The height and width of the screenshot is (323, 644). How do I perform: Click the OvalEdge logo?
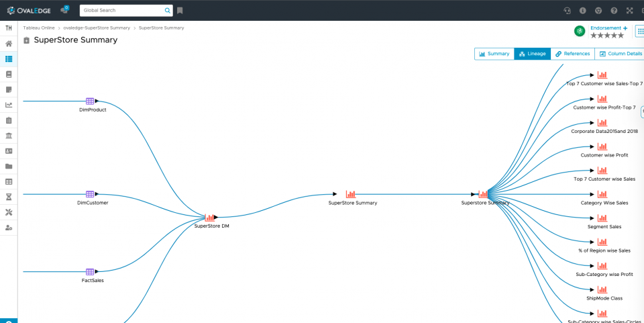[x=29, y=10]
